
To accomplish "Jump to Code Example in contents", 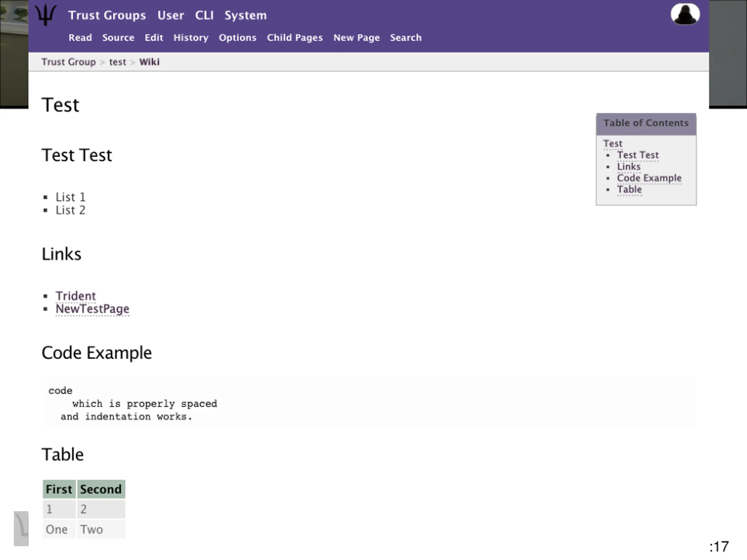I will pos(649,178).
